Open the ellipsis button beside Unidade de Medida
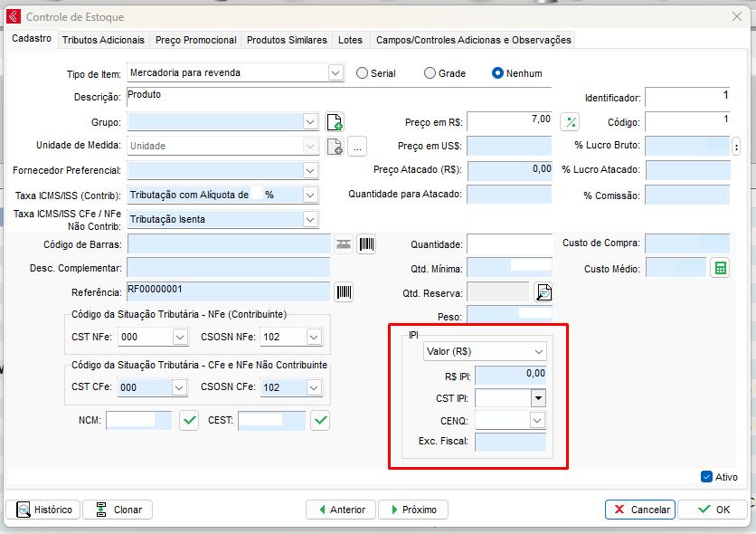The image size is (756, 534). [x=357, y=146]
